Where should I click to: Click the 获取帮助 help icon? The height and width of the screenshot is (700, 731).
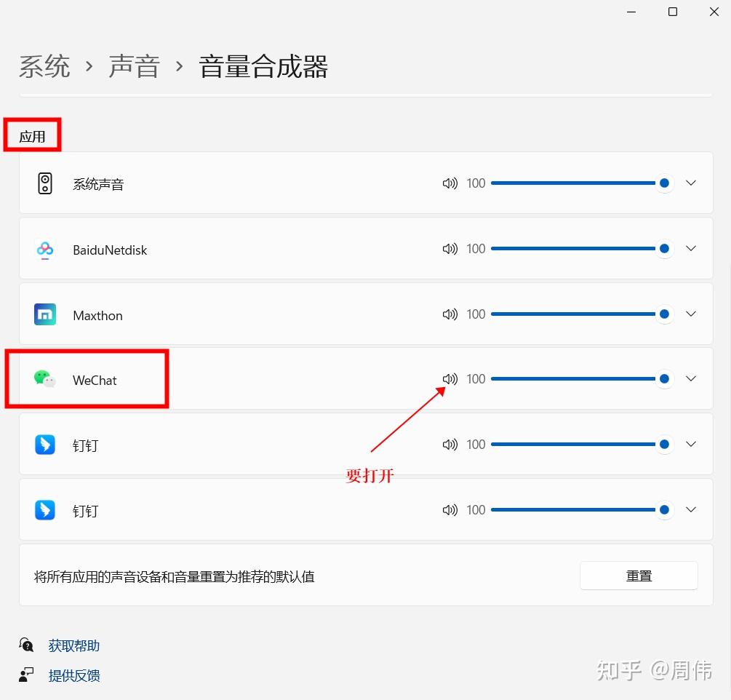point(26,645)
